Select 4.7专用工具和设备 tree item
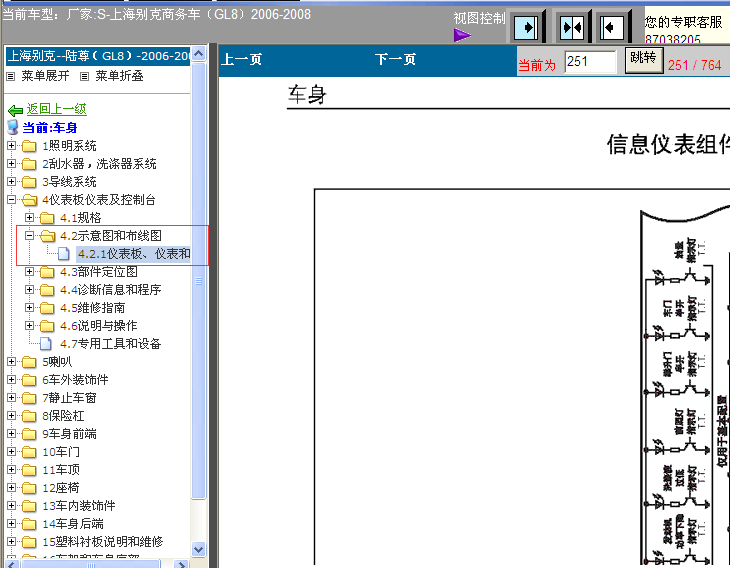The width and height of the screenshot is (730, 568). click(110, 344)
